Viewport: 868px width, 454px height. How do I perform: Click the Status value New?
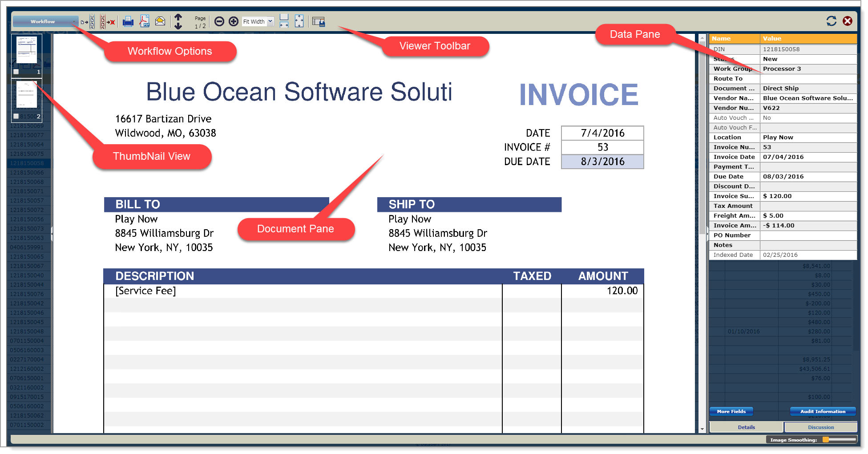[x=808, y=59]
